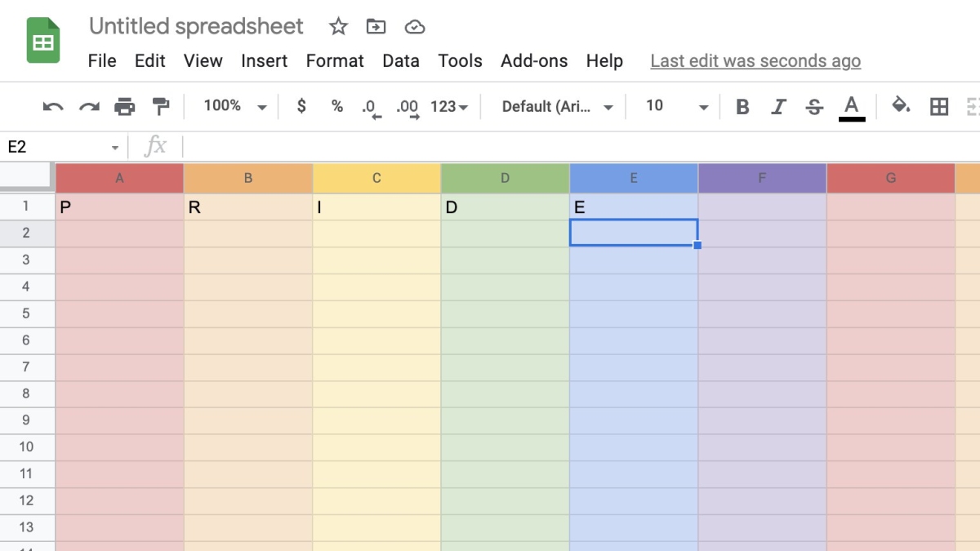Viewport: 980px width, 551px height.
Task: Print the spreadsheet using the printer icon
Action: pos(124,106)
